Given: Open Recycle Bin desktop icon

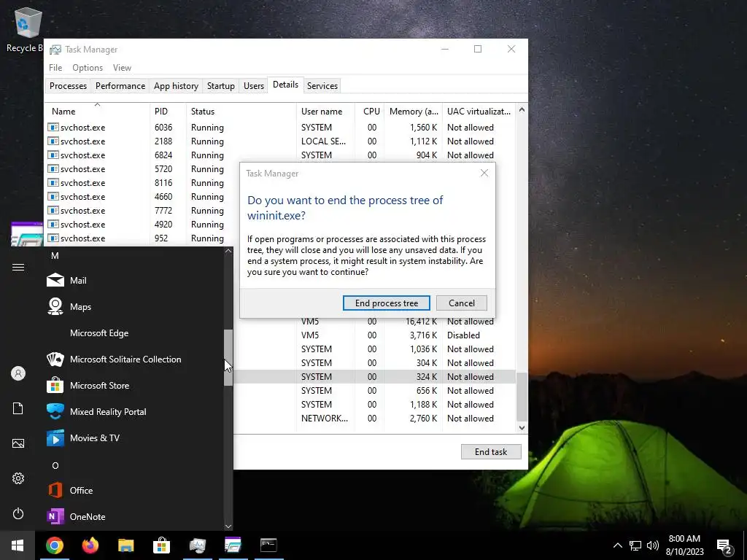Looking at the screenshot, I should tap(25, 29).
